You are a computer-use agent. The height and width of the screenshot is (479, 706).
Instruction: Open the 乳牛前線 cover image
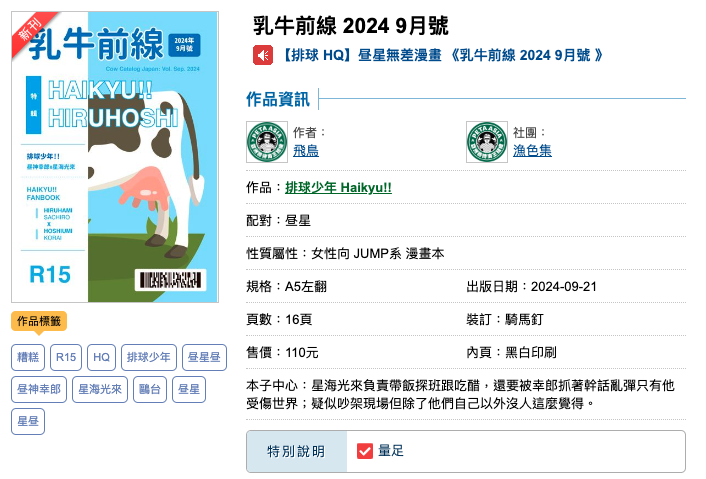pos(115,157)
